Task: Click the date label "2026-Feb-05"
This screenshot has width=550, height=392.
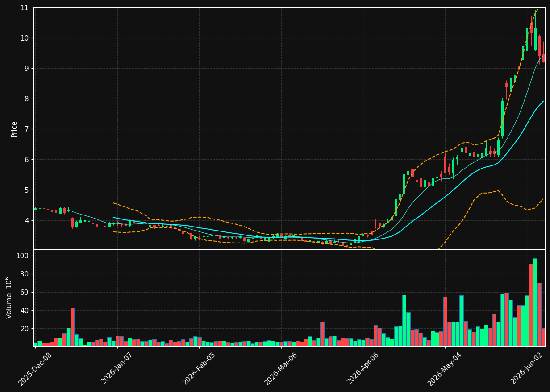Action: 199,368
